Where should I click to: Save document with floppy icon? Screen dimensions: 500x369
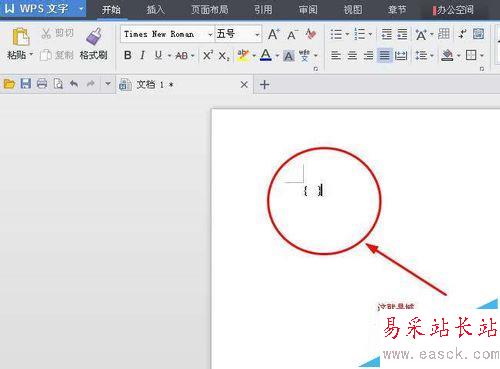click(26, 83)
